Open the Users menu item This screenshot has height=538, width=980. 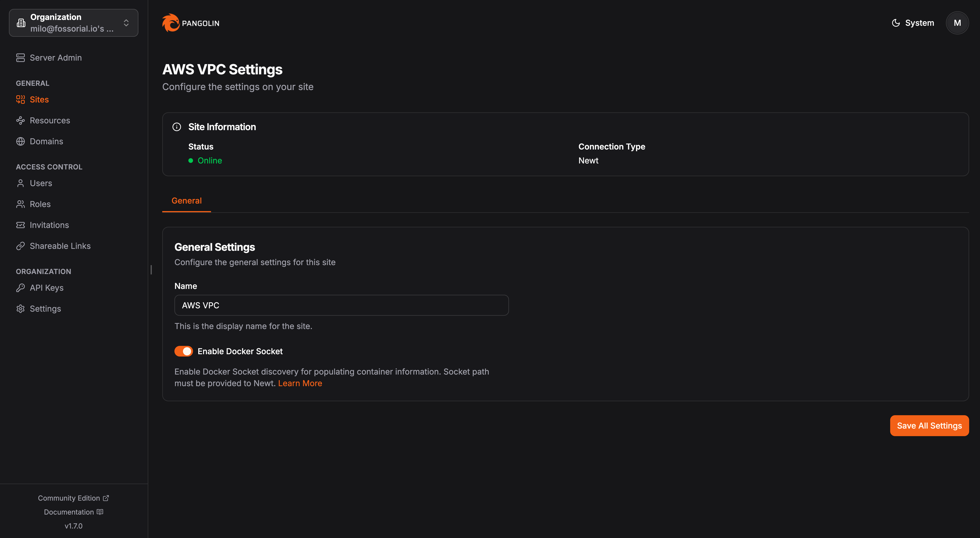(x=41, y=183)
